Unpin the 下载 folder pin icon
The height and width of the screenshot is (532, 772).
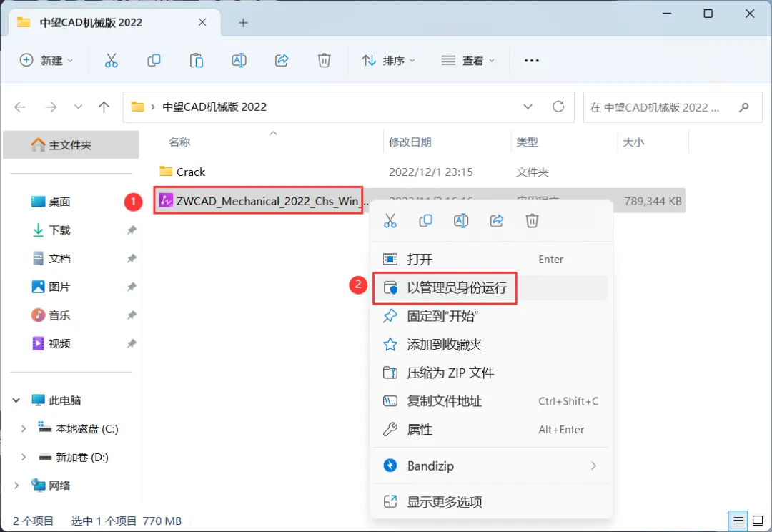pyautogui.click(x=132, y=230)
